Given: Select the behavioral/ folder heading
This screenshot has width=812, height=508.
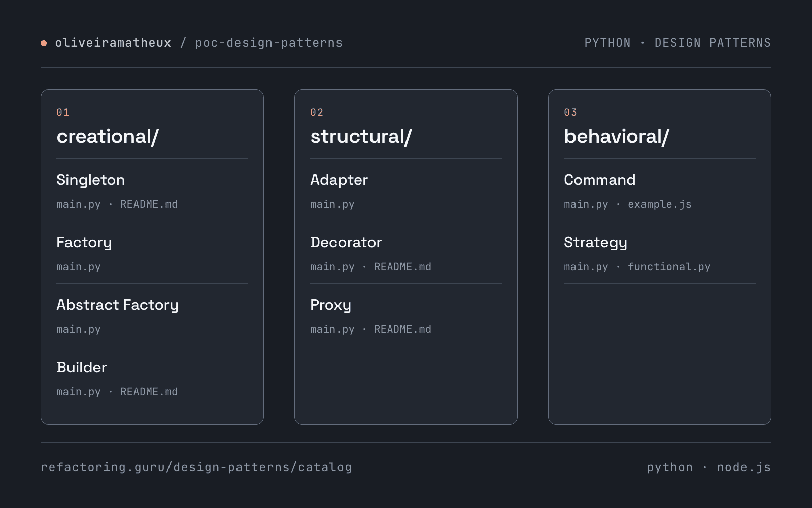Looking at the screenshot, I should tap(617, 136).
